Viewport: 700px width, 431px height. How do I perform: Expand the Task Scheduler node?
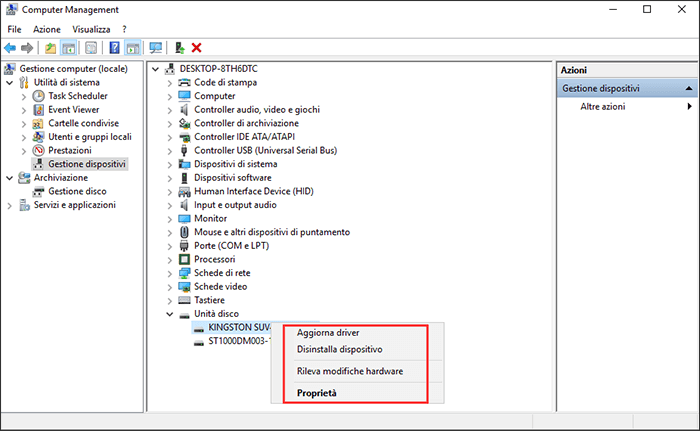[24, 96]
